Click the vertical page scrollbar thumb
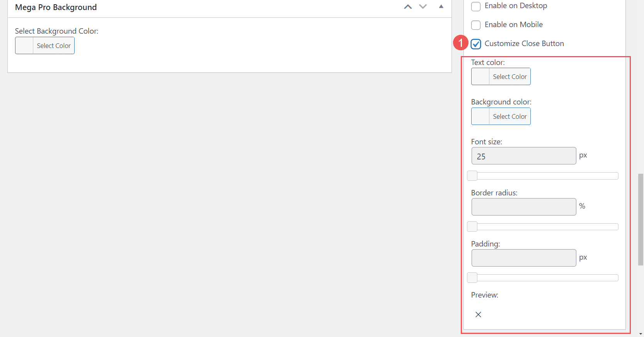 (641, 219)
